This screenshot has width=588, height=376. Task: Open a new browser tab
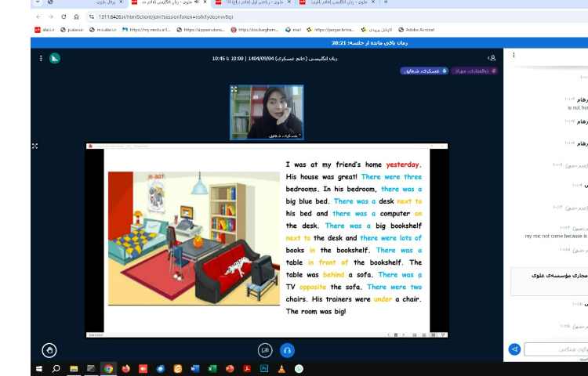tap(385, 3)
